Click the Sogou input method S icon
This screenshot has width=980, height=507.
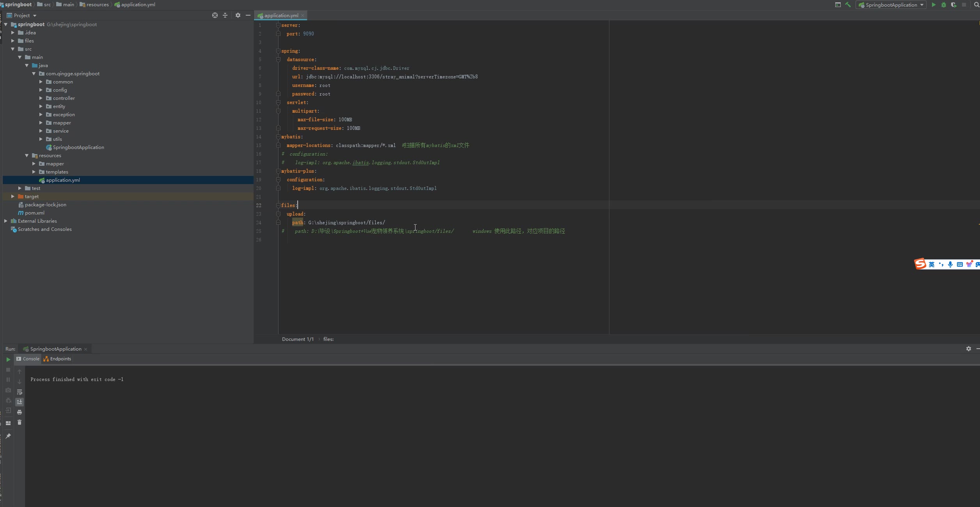click(x=920, y=264)
